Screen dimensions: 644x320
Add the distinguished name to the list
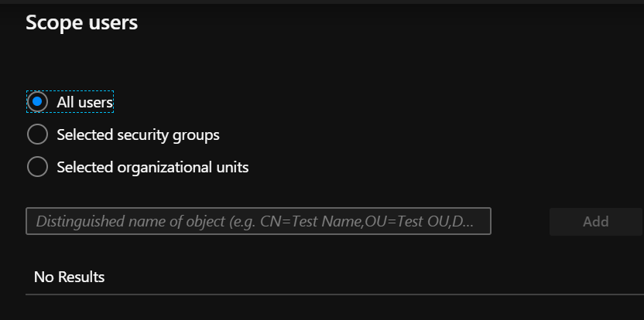point(595,221)
